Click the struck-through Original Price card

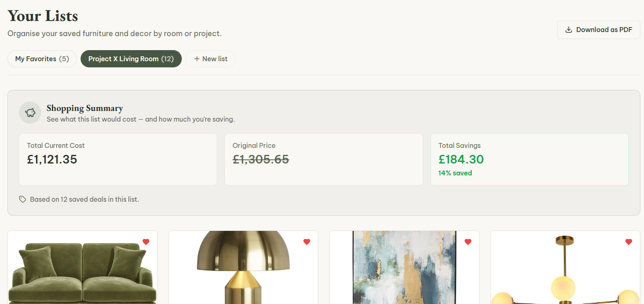tap(324, 159)
